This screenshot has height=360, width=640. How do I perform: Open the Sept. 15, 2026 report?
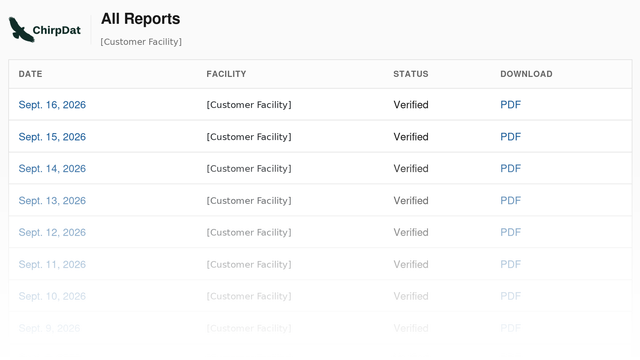click(x=52, y=137)
